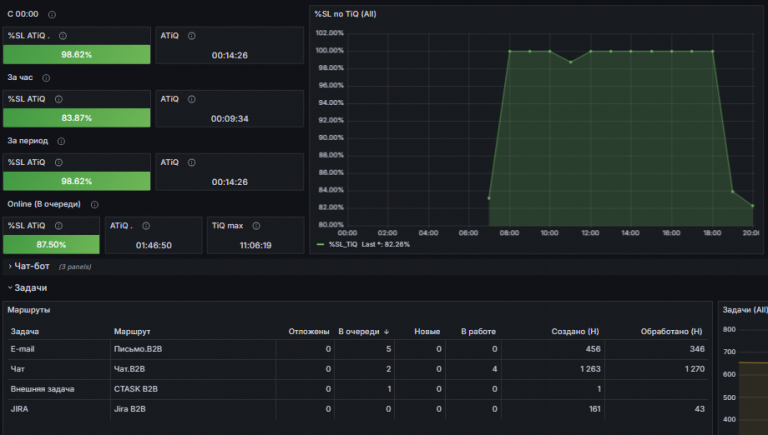Click info icon of ATiQ panel in За час

[x=192, y=99]
